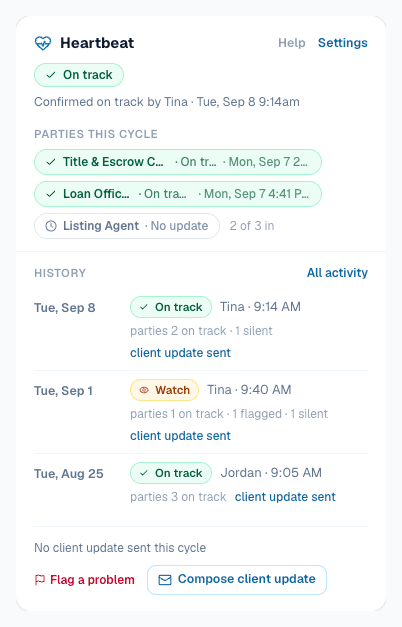Click the checkmark on Loan Officer chip
This screenshot has height=627, width=402.
point(51,194)
